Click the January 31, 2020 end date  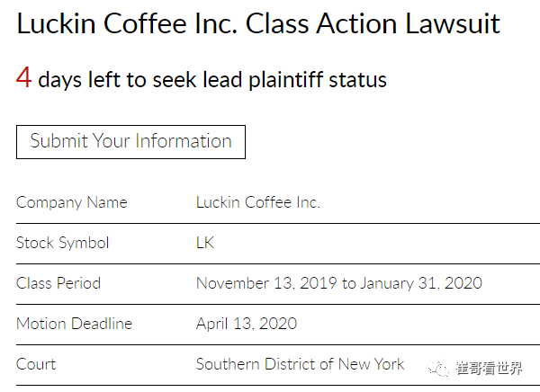(x=421, y=283)
